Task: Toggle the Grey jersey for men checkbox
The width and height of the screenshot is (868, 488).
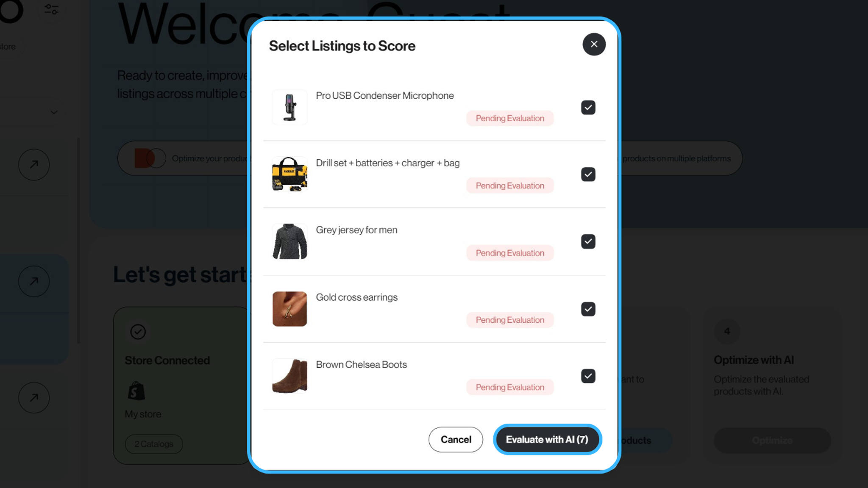Action: click(588, 241)
